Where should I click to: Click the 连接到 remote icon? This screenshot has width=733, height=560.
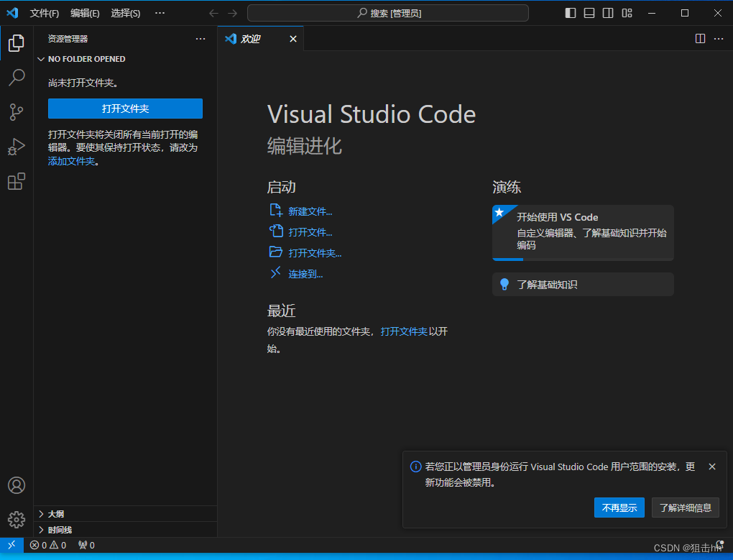[276, 272]
